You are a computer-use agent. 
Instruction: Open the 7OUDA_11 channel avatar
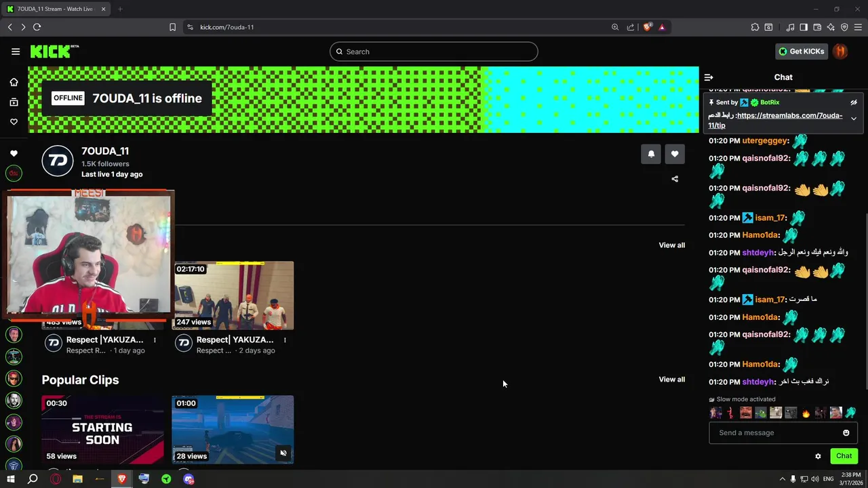pyautogui.click(x=57, y=161)
